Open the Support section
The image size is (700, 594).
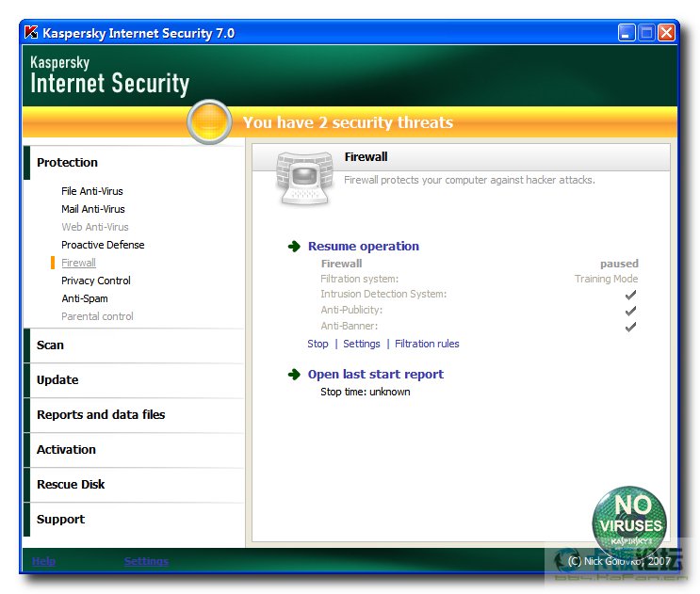pyautogui.click(x=60, y=519)
